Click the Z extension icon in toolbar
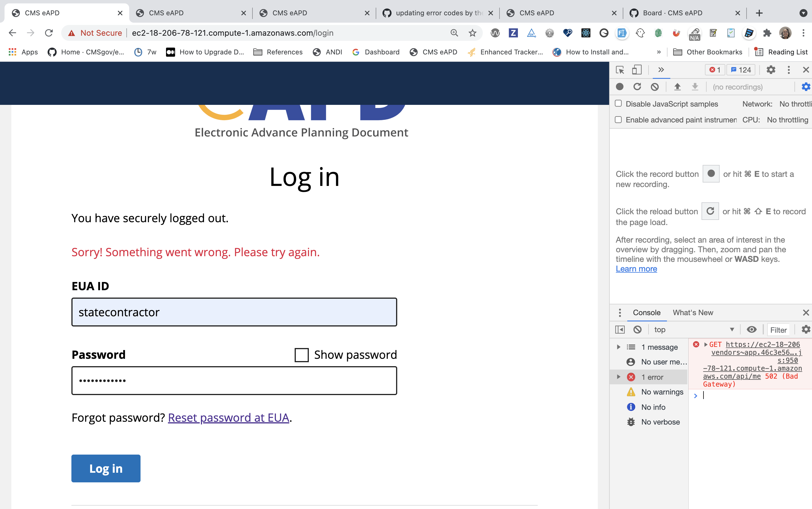The height and width of the screenshot is (509, 812). click(513, 33)
